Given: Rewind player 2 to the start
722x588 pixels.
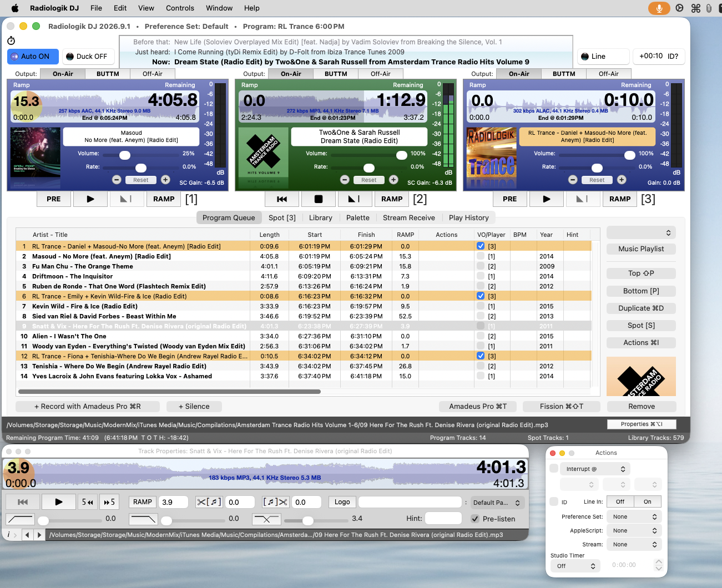Looking at the screenshot, I should pyautogui.click(x=282, y=199).
